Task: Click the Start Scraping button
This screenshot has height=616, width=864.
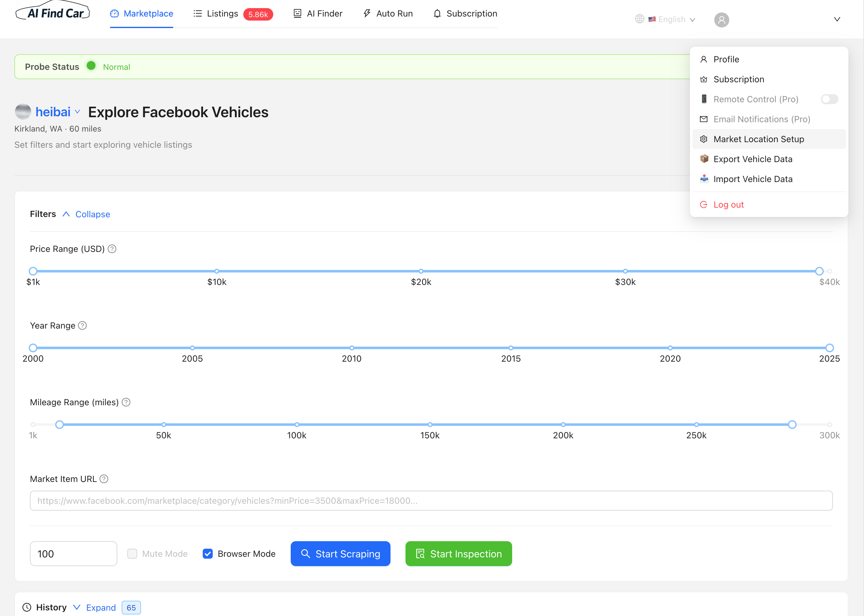Action: tap(340, 553)
